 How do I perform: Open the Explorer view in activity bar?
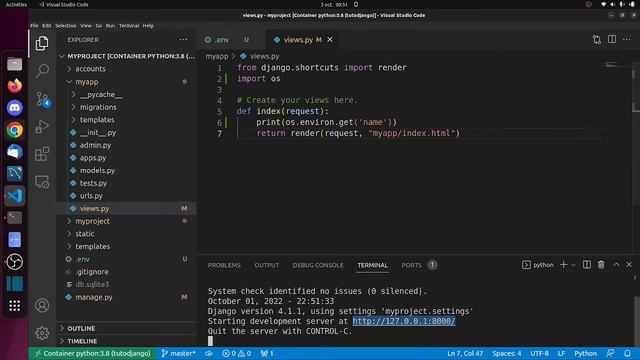coord(42,43)
